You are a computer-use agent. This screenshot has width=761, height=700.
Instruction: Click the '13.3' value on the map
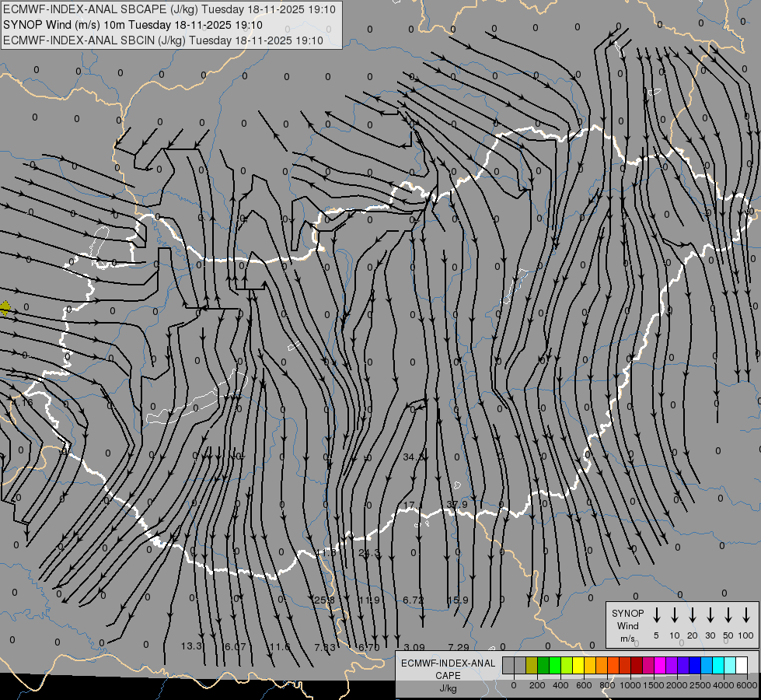(191, 646)
